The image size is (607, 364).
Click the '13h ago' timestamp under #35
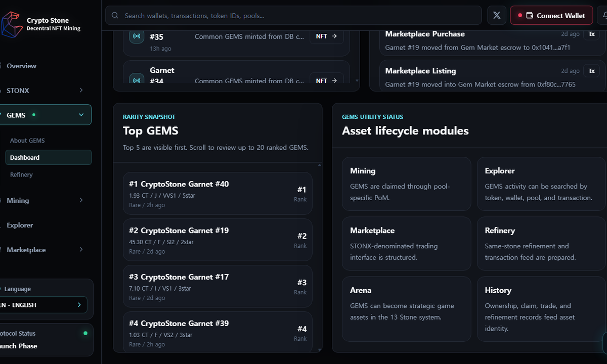tap(160, 49)
